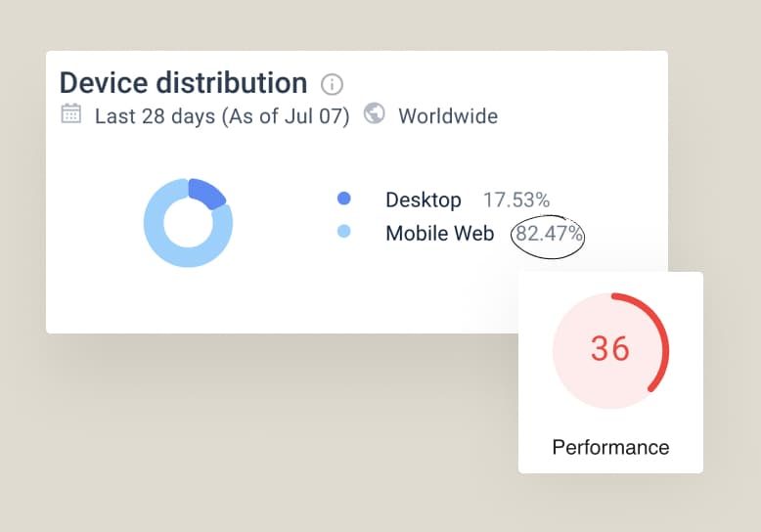Select the light blue Mobile Web legend dot

343,233
